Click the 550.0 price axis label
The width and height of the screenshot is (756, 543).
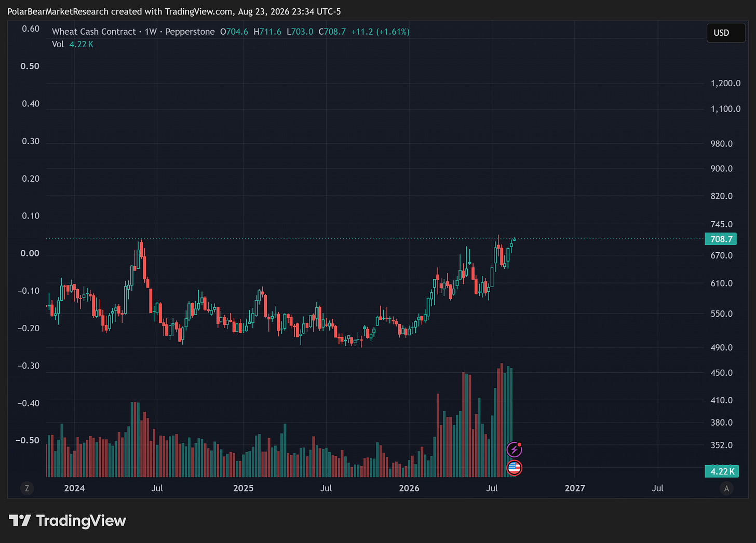coord(722,314)
